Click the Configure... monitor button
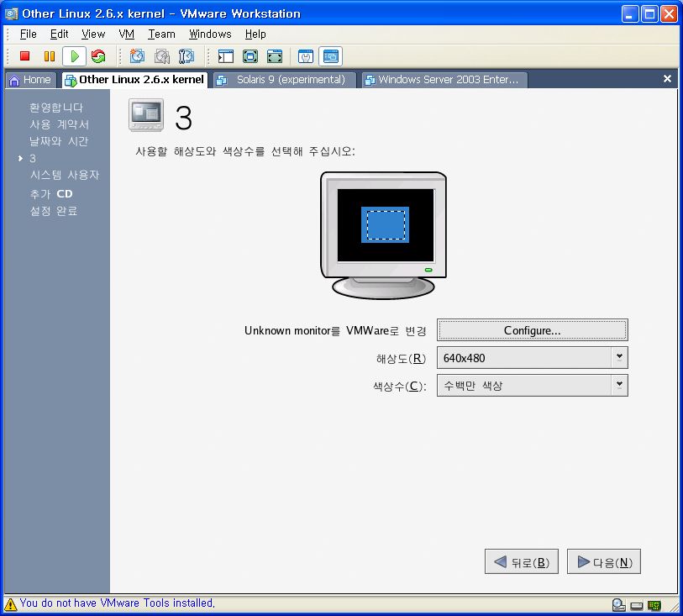The width and height of the screenshot is (683, 616). coord(532,330)
